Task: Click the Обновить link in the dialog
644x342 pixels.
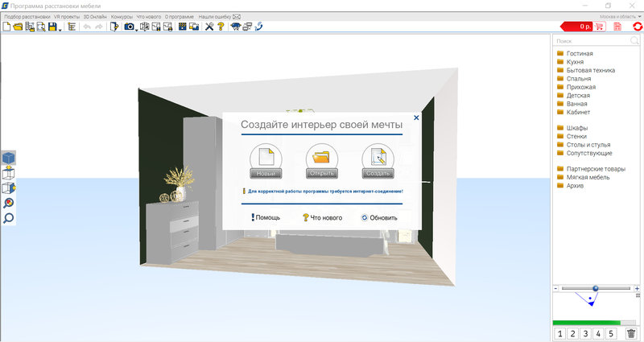Action: pos(379,218)
